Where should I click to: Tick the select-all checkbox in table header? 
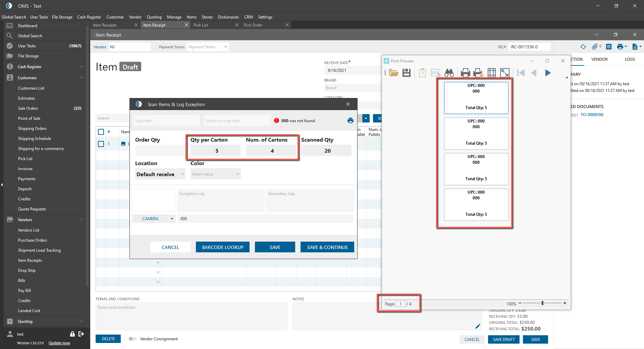(101, 132)
